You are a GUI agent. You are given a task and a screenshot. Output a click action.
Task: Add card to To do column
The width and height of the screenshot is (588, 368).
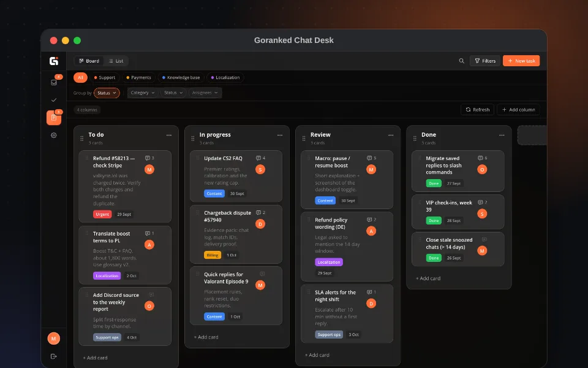pos(96,358)
